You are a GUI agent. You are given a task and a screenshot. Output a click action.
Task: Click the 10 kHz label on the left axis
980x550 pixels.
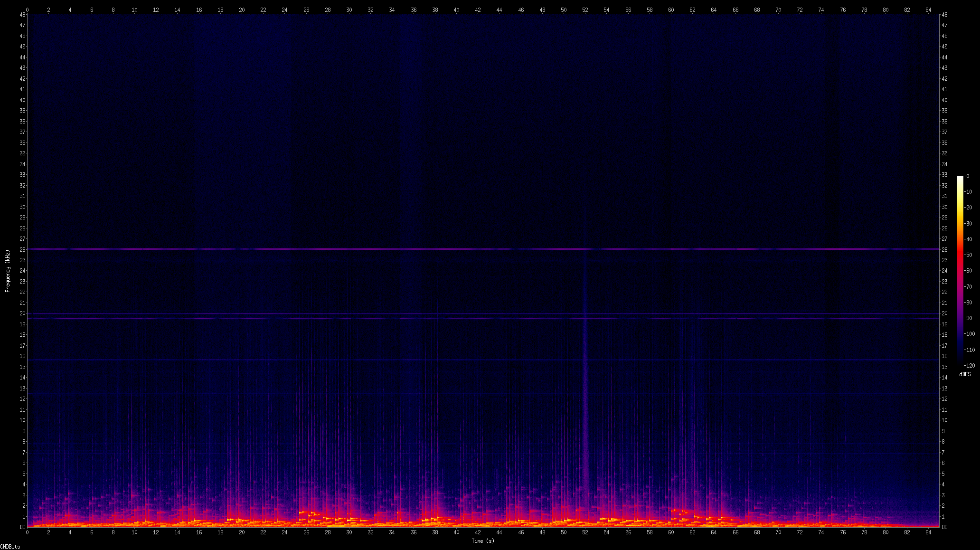pyautogui.click(x=22, y=420)
